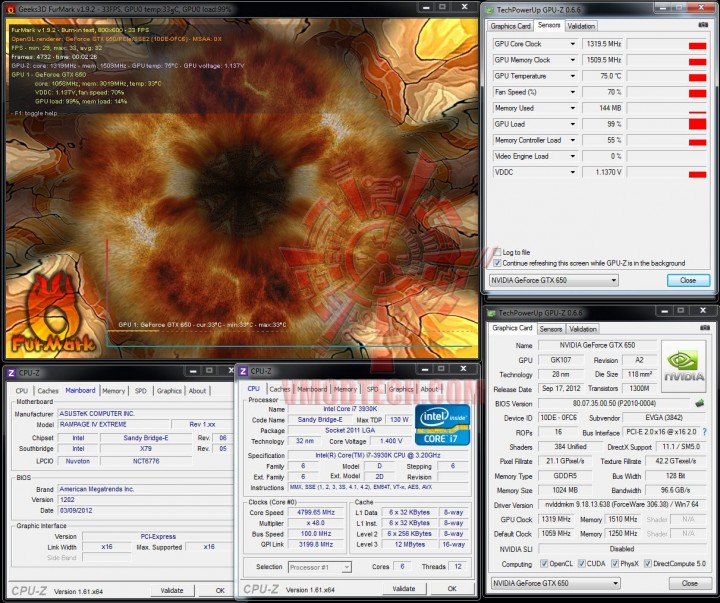Screen dimensions: 720x603
Task: Click the Memory Size value 1024 MB
Action: (x=565, y=490)
